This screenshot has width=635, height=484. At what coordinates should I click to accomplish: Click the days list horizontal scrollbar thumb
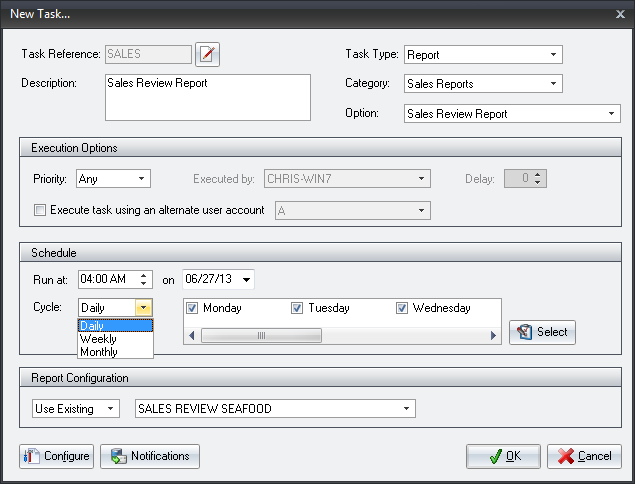click(260, 336)
